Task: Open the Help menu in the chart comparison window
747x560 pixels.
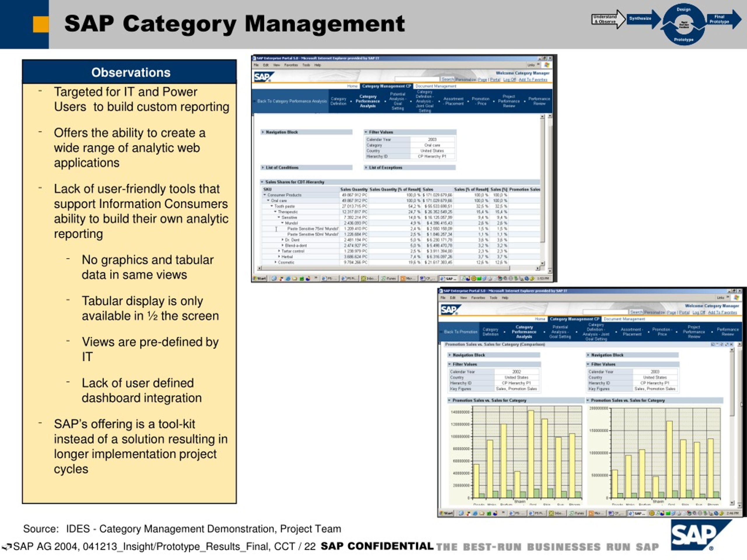Action: 505,298
